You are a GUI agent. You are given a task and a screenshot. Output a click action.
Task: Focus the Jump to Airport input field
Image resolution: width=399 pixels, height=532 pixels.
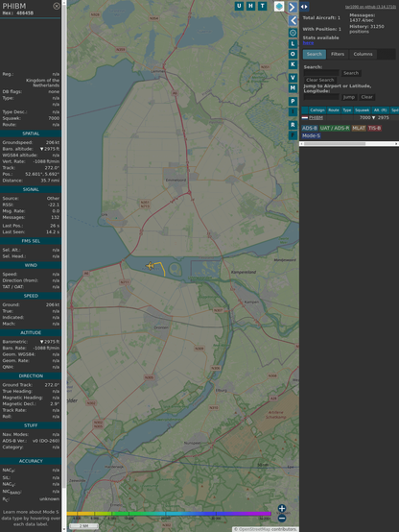pyautogui.click(x=321, y=97)
